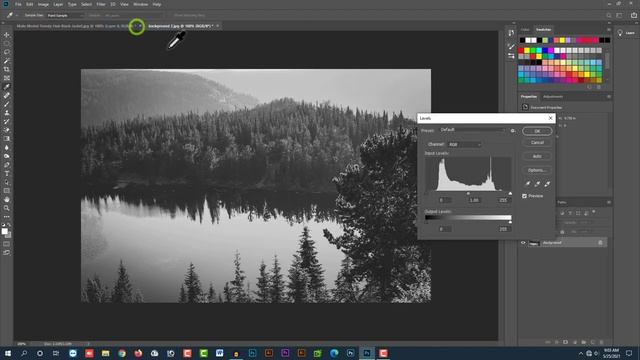
Task: Open the preset gear options in Levels
Action: pyautogui.click(x=513, y=131)
